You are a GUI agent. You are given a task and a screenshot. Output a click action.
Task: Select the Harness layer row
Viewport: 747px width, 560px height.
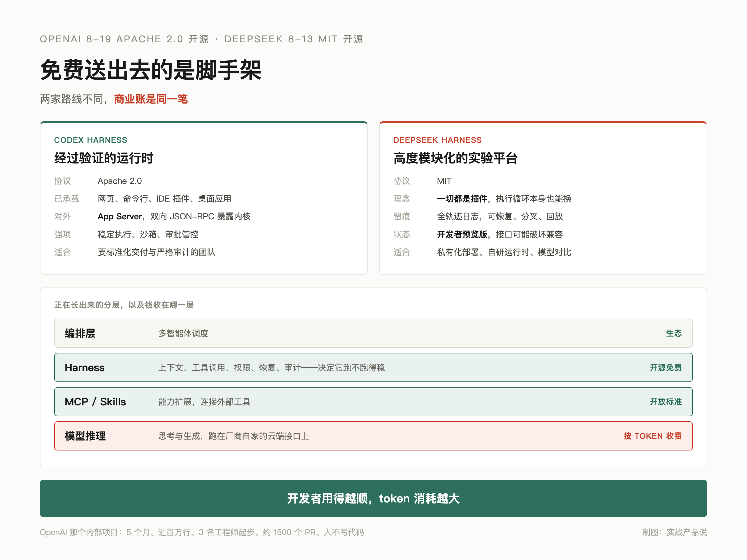coord(373,367)
